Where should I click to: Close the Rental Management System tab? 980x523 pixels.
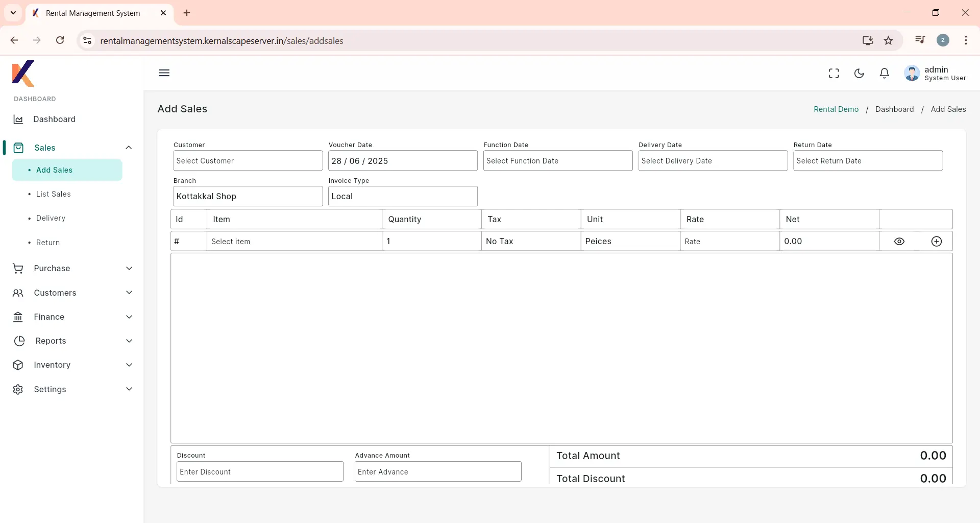click(163, 13)
